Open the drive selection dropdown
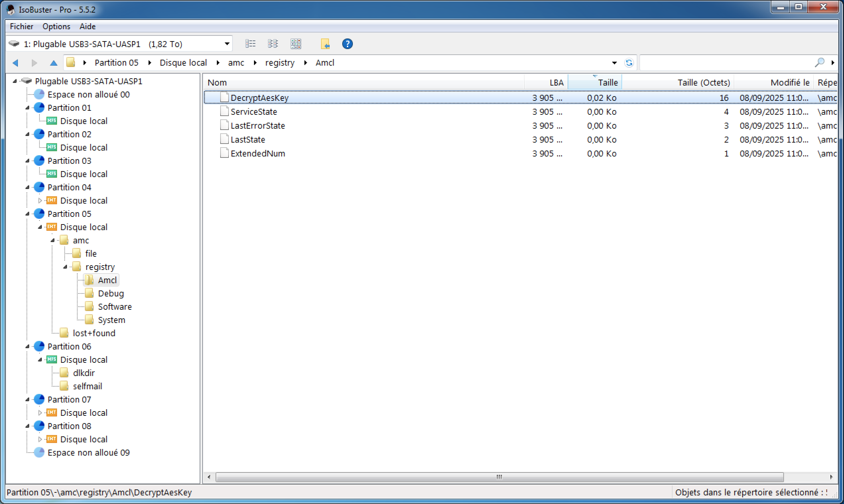 (227, 44)
